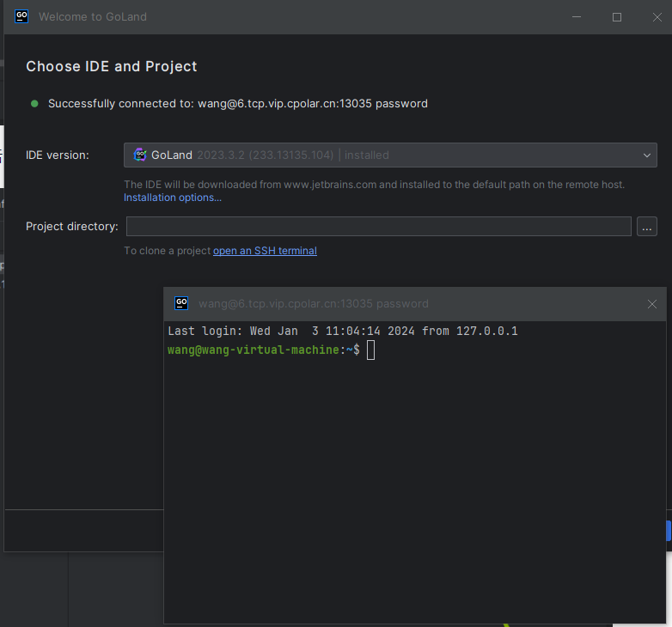This screenshot has width=672, height=627.
Task: Click the 'Successfully connected to' status message
Action: click(x=237, y=103)
